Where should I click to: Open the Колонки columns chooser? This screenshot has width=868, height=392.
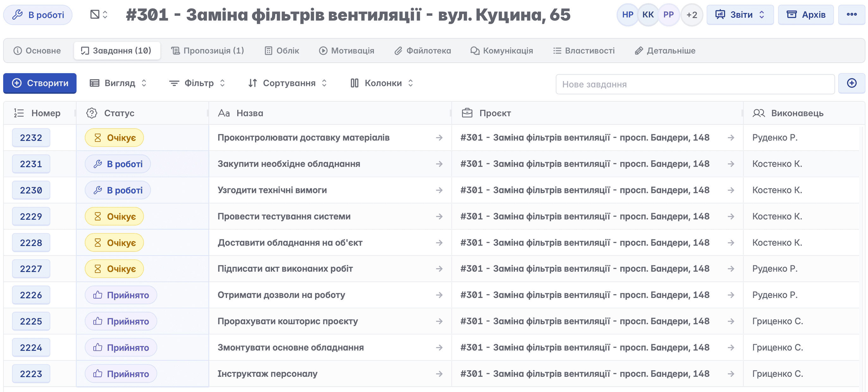(381, 83)
